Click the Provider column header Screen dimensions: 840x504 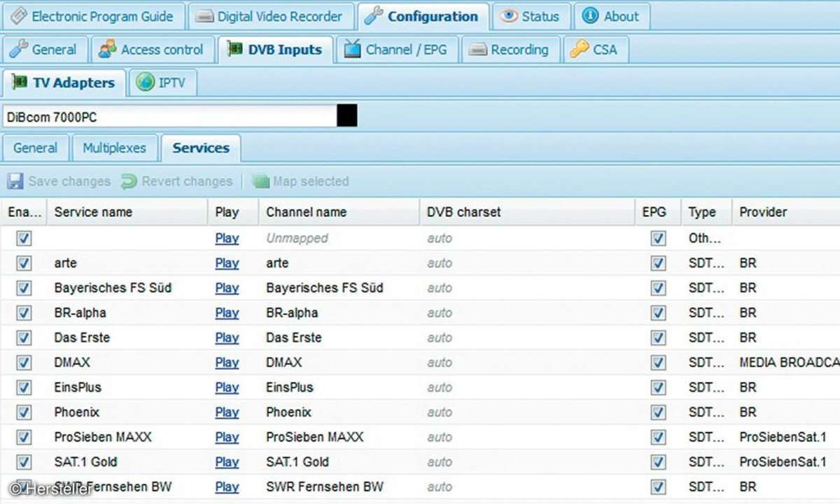point(786,212)
